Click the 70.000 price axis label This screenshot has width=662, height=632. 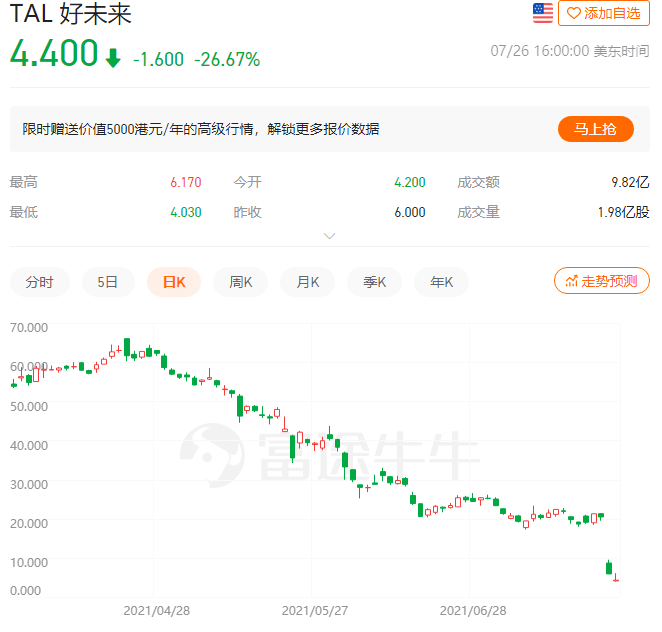(x=29, y=328)
